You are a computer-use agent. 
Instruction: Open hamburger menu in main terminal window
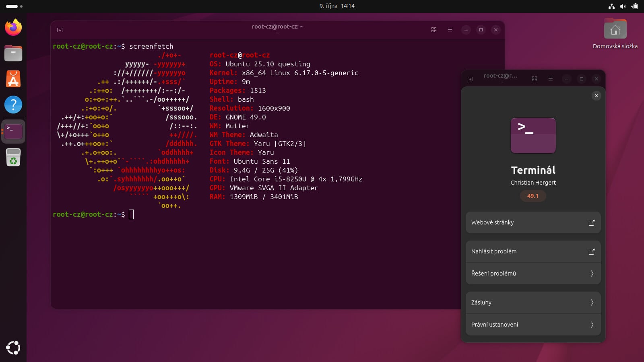coord(450,30)
